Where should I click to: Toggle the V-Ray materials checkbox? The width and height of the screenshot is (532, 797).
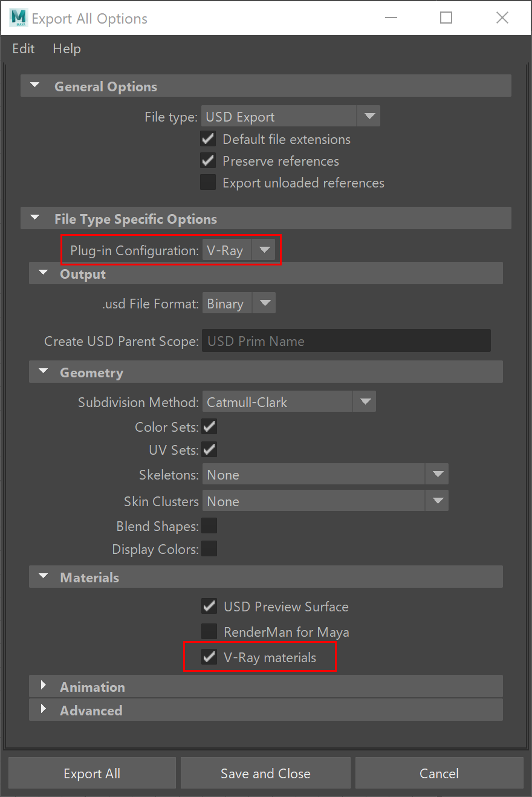(x=209, y=657)
